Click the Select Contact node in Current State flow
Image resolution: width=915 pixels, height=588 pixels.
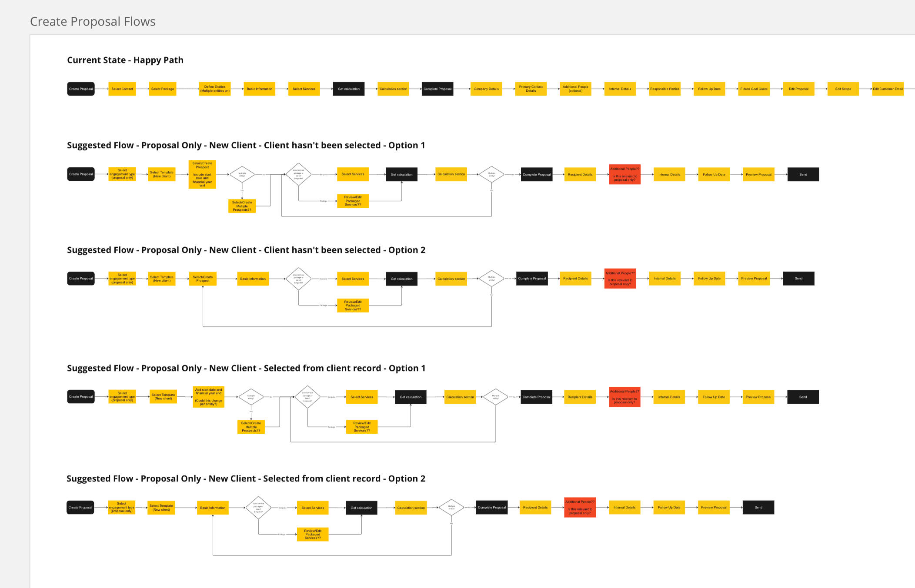pos(122,89)
